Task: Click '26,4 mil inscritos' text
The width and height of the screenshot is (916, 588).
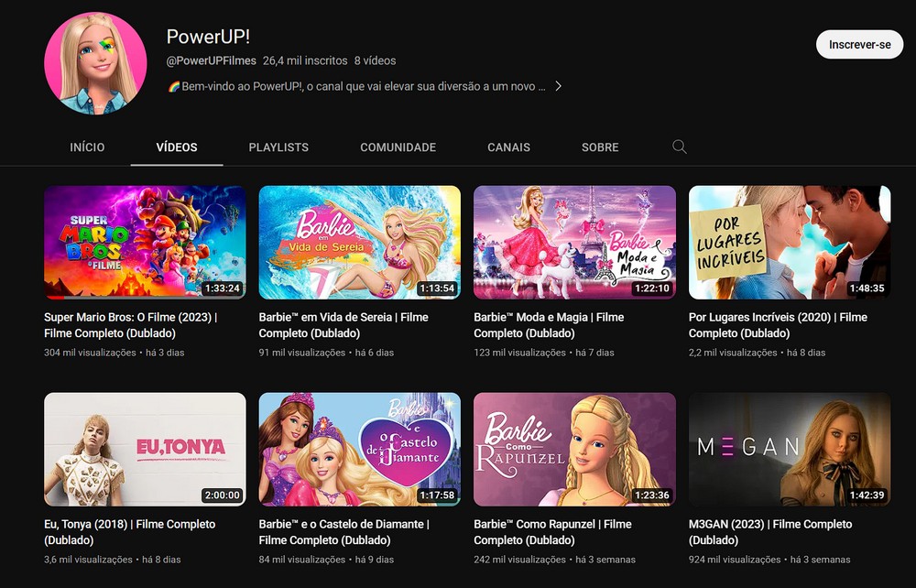Action: pos(305,60)
